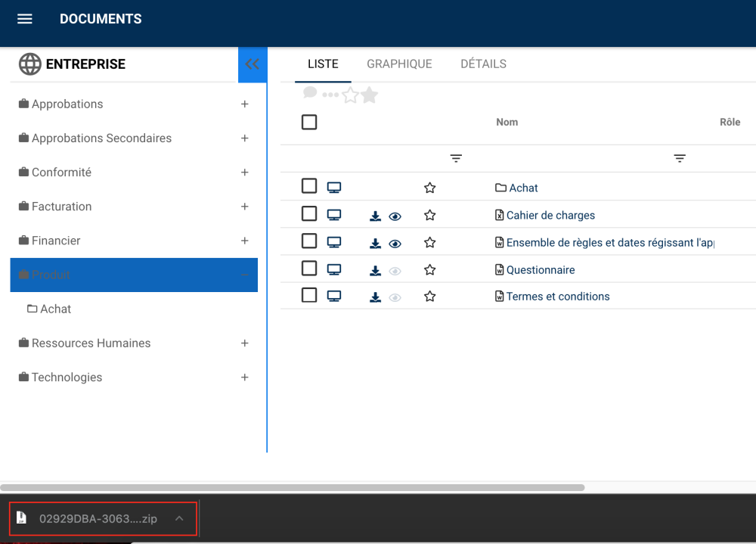Click greyed eye icon in Questionnaire row

[x=395, y=272]
